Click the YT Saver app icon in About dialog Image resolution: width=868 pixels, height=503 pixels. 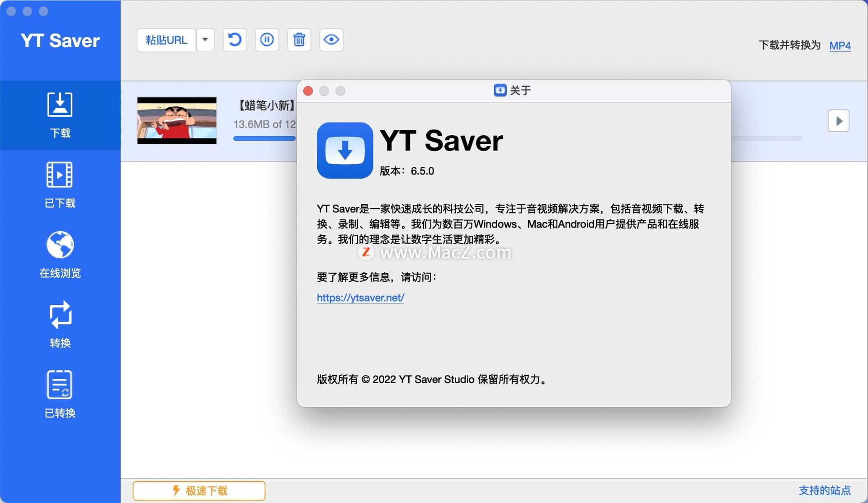coord(345,150)
